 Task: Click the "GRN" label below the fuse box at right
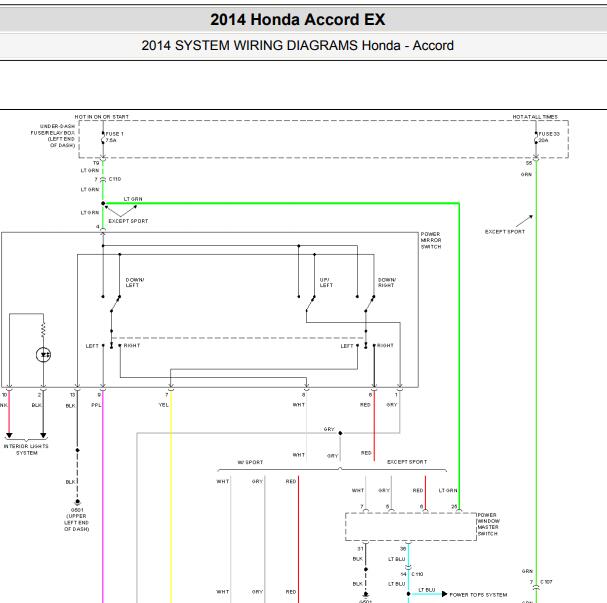pyautogui.click(x=526, y=175)
